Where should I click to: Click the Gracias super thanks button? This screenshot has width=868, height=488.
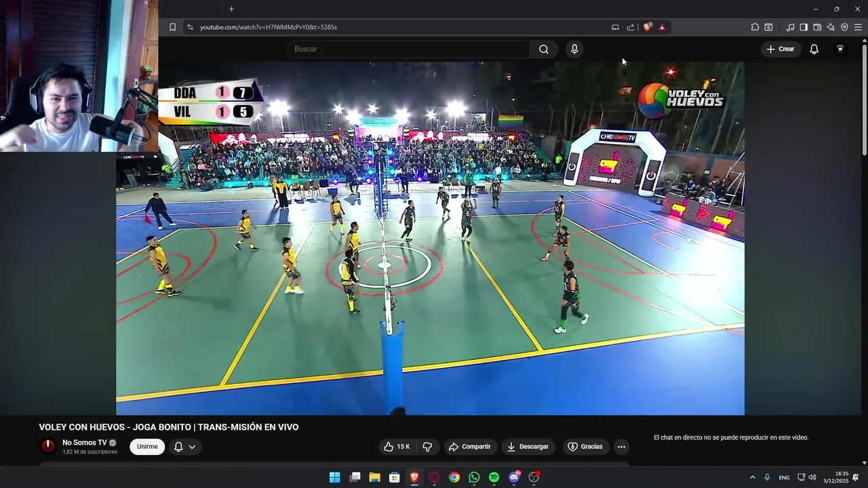coord(585,447)
